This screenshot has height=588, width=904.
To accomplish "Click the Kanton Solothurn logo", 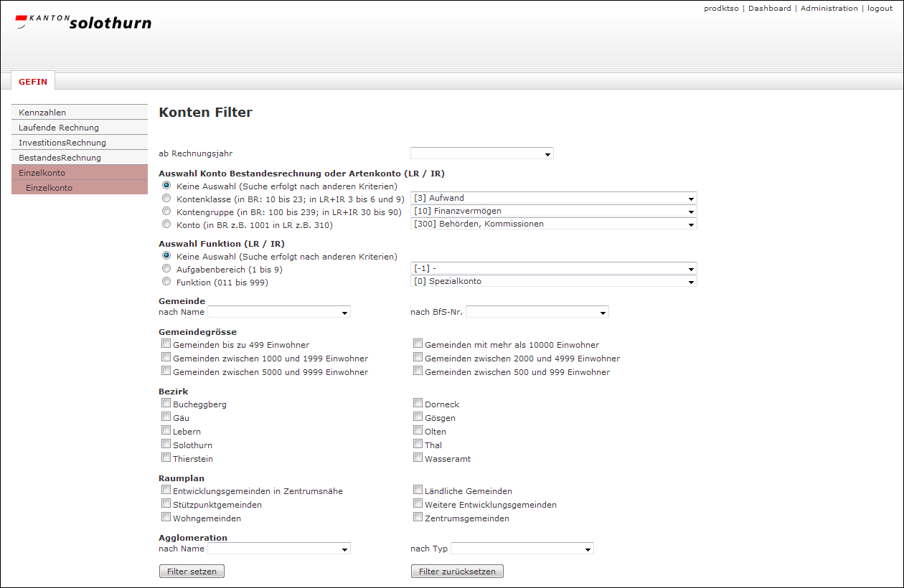I will coord(83,22).
